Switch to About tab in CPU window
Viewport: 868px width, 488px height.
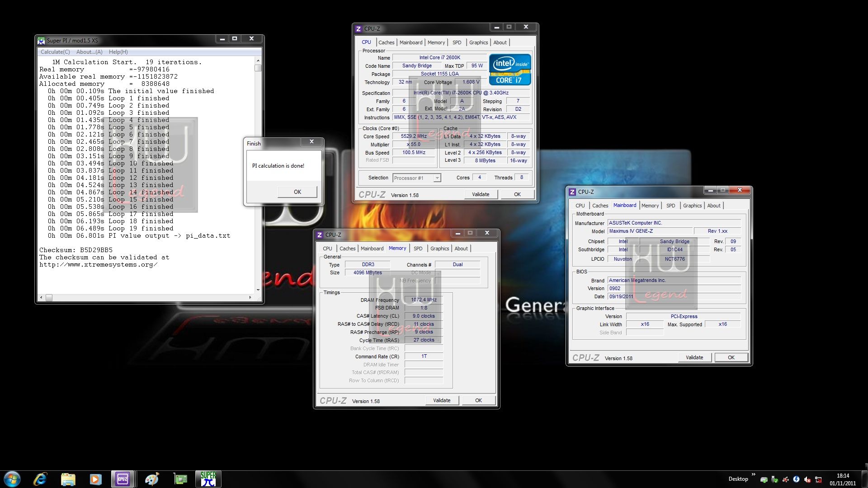pos(500,42)
